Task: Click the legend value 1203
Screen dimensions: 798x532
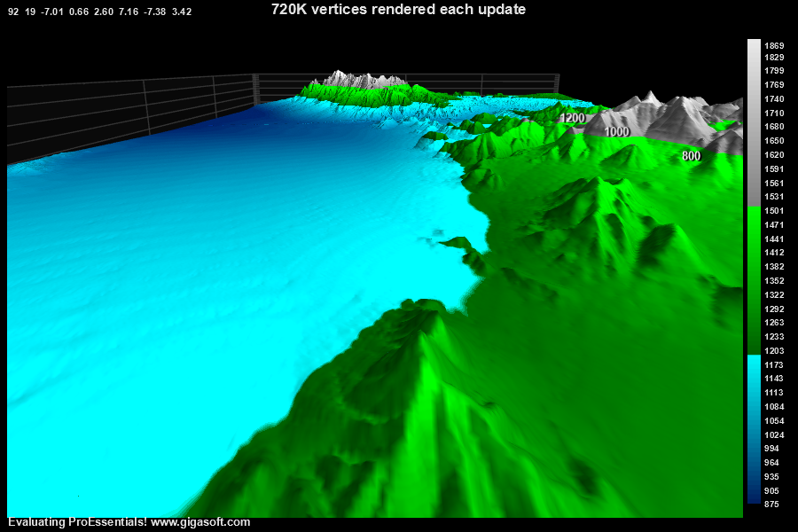Action: (x=774, y=351)
